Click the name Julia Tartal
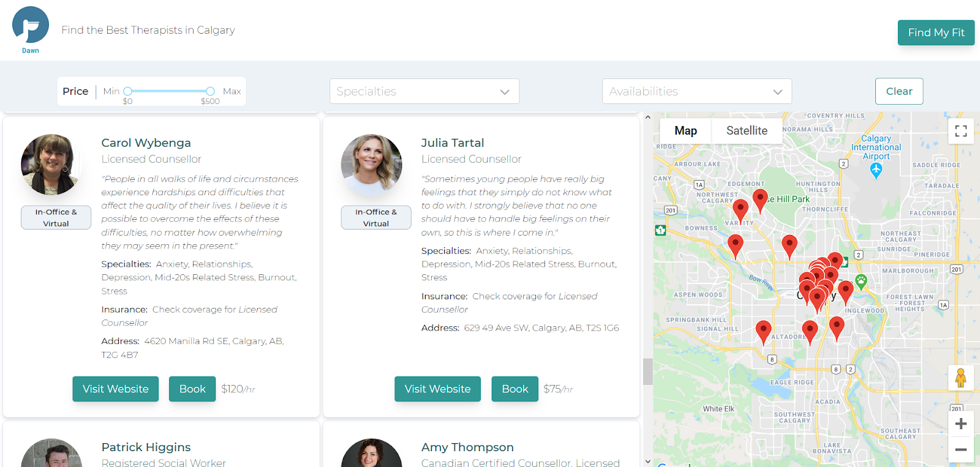This screenshot has height=467, width=980. pyautogui.click(x=453, y=143)
